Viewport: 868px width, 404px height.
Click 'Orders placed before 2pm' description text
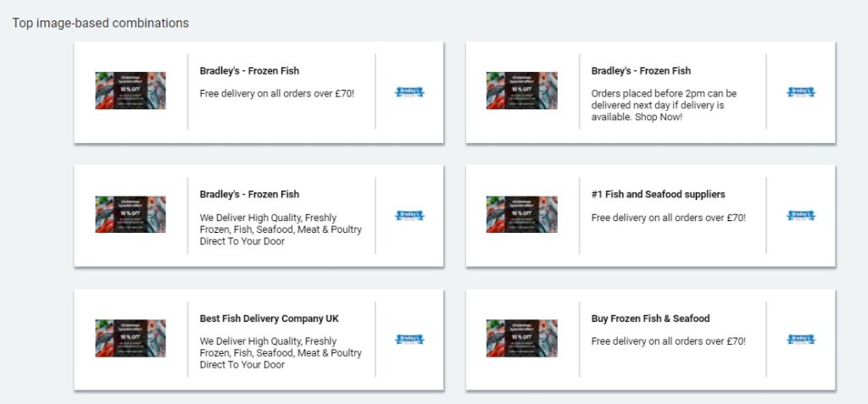pos(664,105)
